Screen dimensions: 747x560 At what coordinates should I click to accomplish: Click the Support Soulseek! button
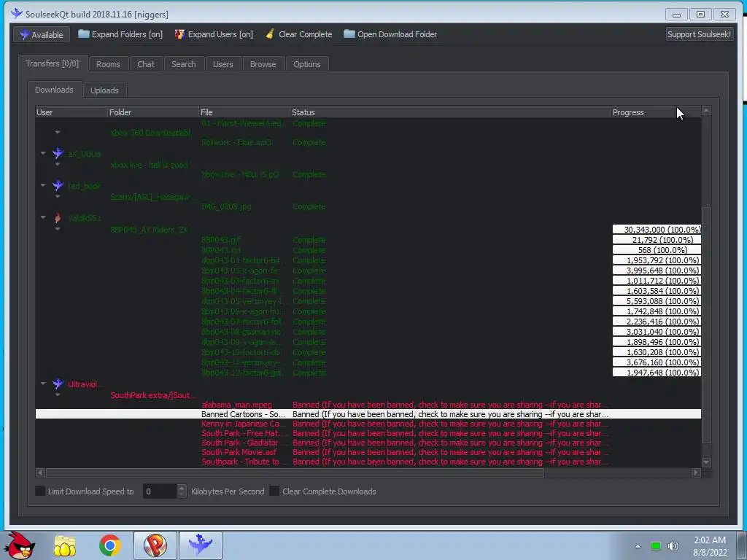click(699, 34)
